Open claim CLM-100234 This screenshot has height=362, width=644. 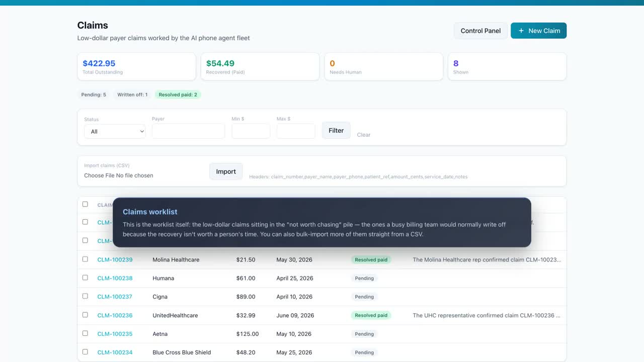(115, 353)
